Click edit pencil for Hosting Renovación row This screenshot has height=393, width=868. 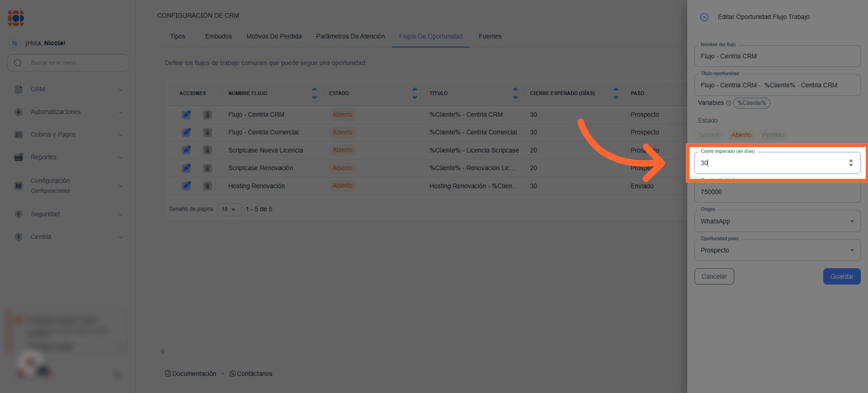tap(186, 186)
